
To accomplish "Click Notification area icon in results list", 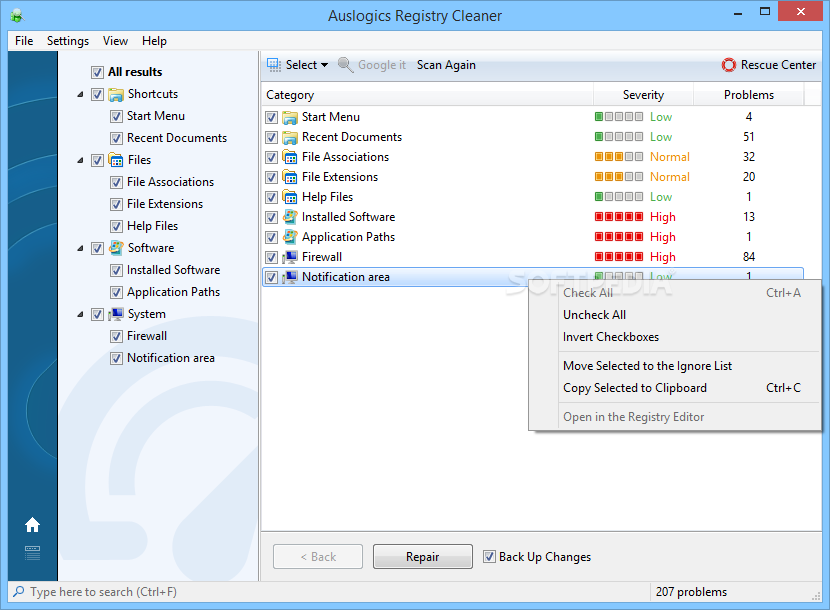I will tap(290, 277).
